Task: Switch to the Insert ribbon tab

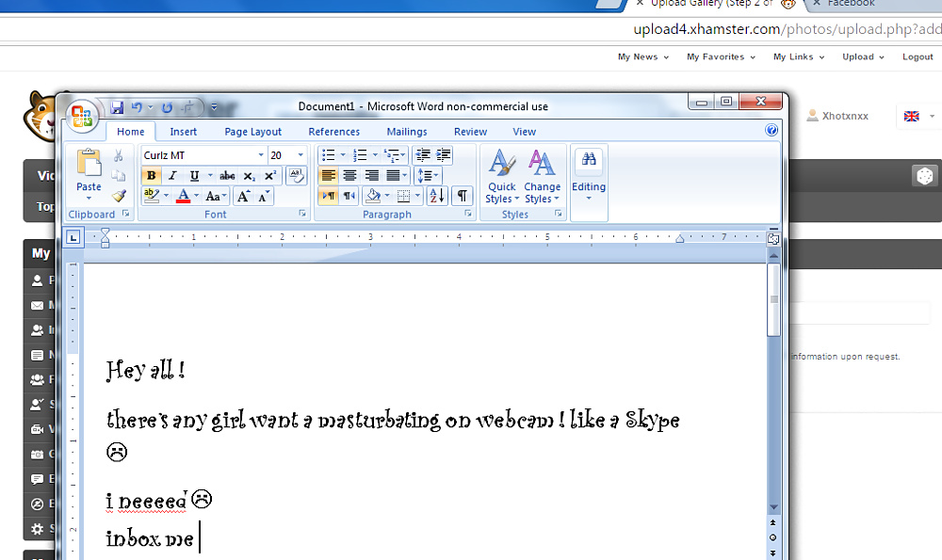Action: pos(183,132)
